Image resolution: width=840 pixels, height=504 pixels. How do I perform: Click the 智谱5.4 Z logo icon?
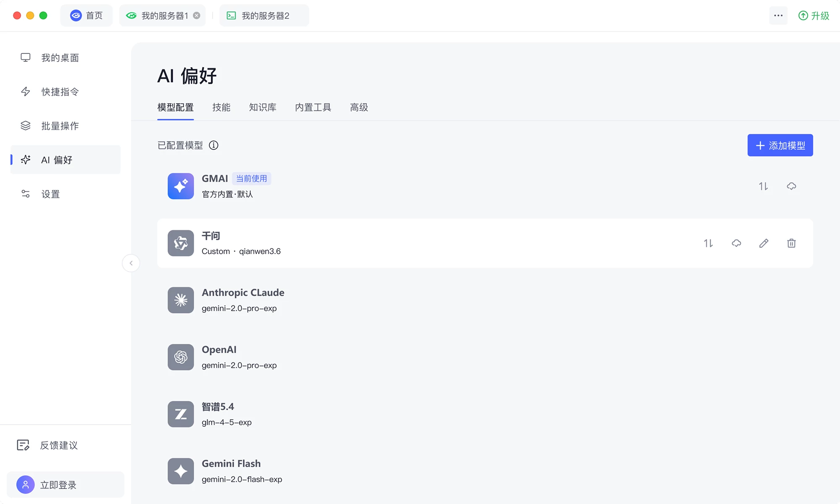tap(181, 414)
